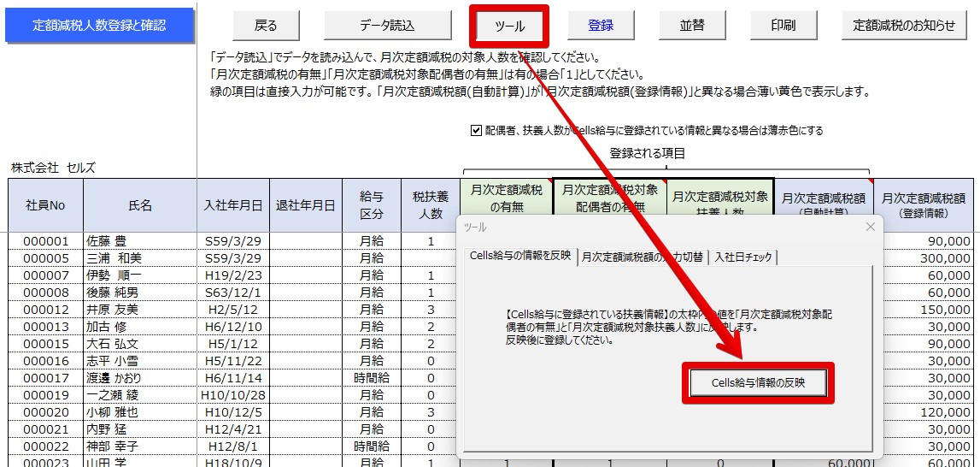
Task: Click the 並替 sort button
Action: 692,26
